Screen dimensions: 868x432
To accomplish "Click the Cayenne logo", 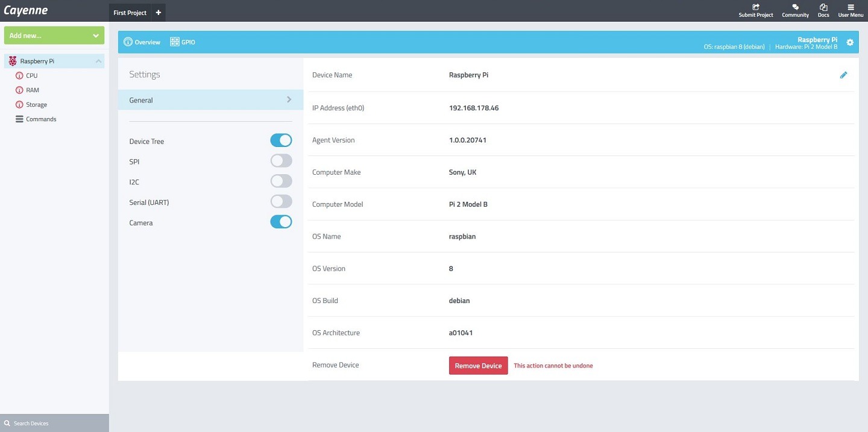I will [x=25, y=11].
